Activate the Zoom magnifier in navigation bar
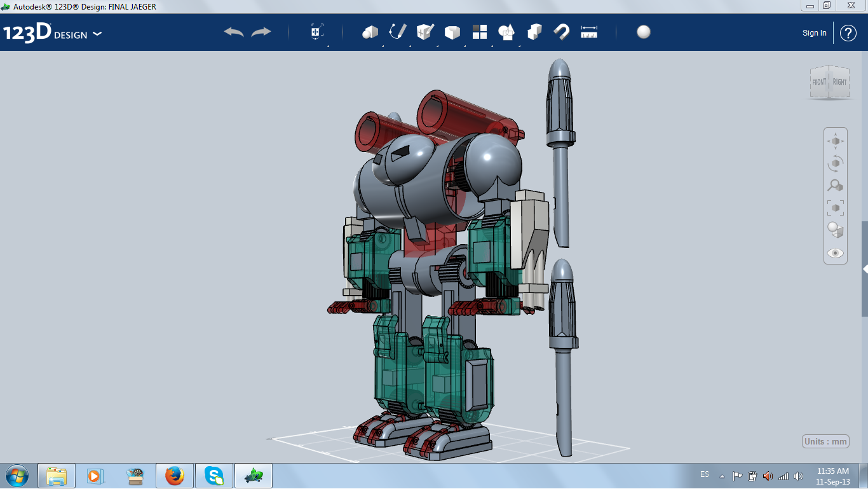 [x=836, y=185]
